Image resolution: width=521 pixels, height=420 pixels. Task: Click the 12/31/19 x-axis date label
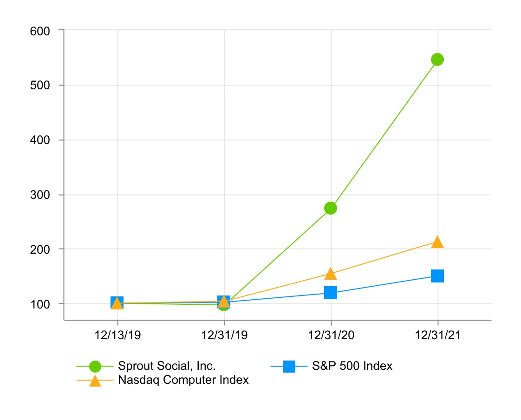click(224, 336)
